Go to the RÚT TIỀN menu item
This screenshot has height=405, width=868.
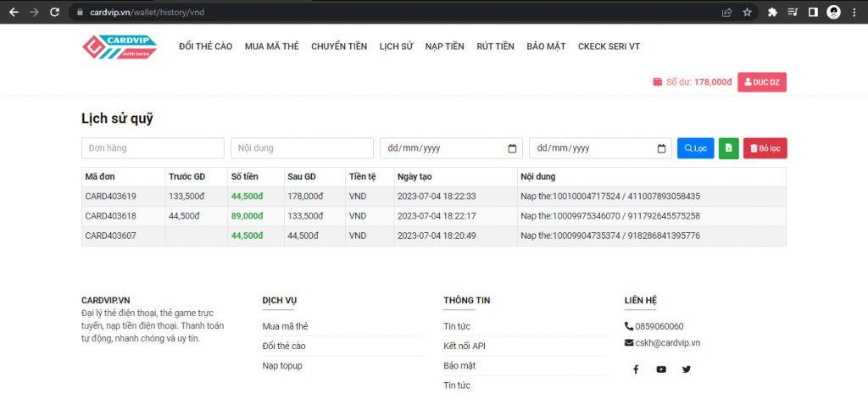[495, 47]
